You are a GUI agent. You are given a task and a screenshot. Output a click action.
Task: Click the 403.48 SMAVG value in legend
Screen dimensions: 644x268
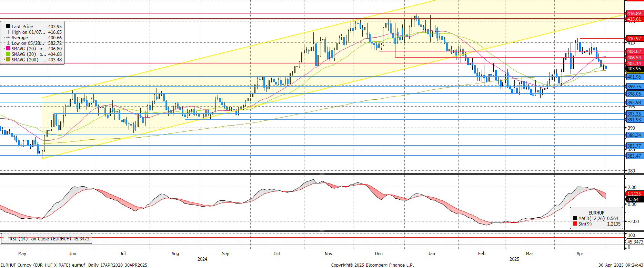coord(55,60)
